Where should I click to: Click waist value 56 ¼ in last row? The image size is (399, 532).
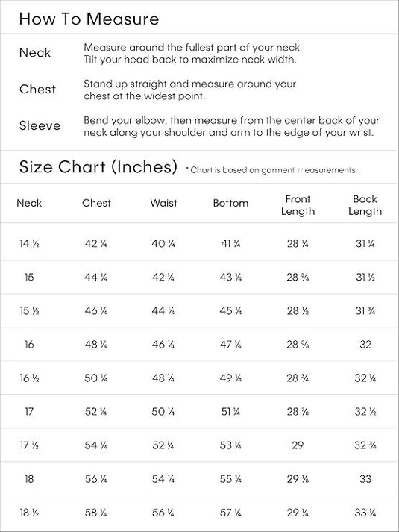[163, 513]
